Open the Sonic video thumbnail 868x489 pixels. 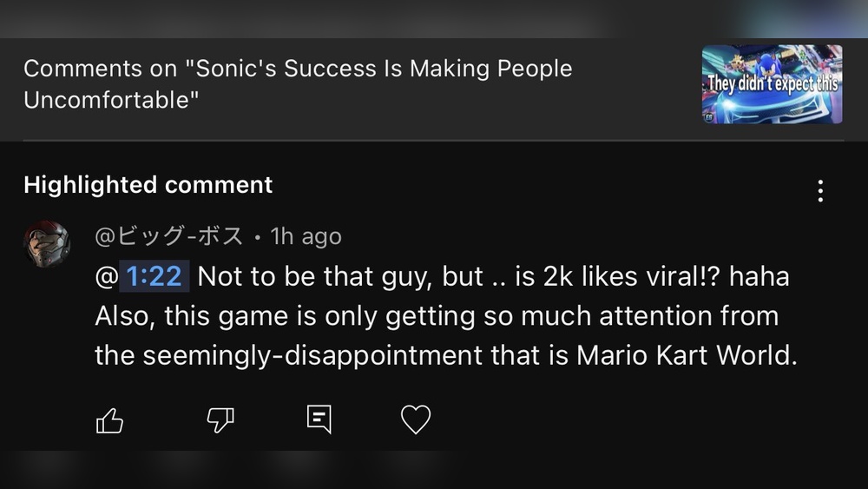coord(772,84)
